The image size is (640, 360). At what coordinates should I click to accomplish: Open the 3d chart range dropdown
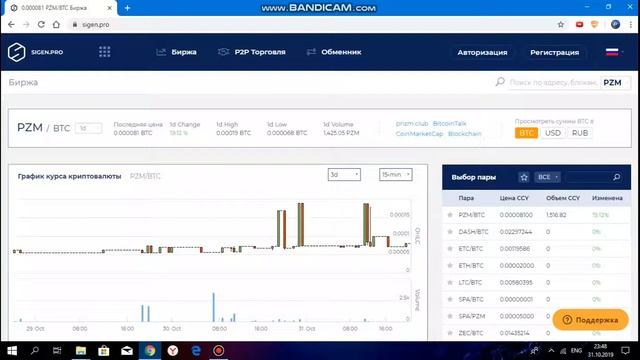pos(344,175)
